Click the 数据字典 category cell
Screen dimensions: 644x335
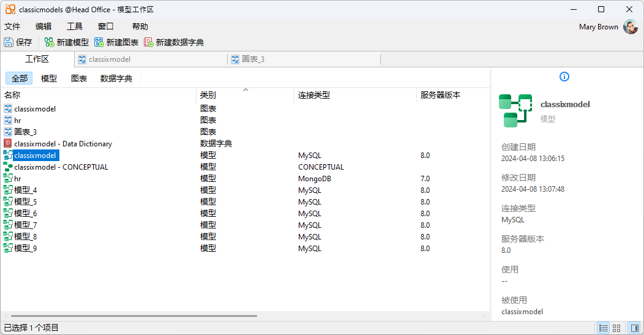click(216, 143)
